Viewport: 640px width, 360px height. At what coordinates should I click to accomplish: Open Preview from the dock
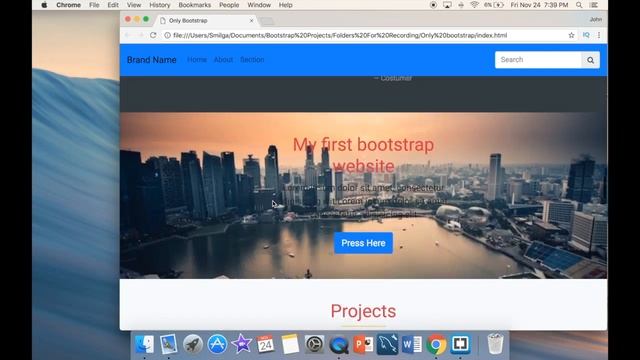point(169,344)
